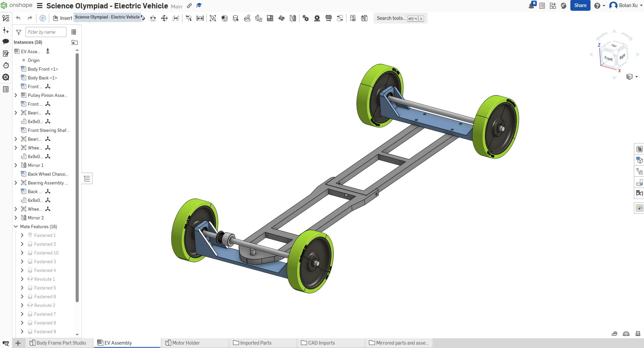Collapse the Mate Features section
Screen dimensions: 644x348
(16, 227)
